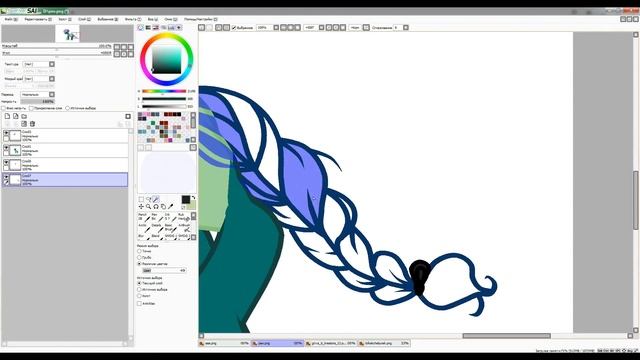Viewport: 640px width, 360px height.
Task: Open the paint effect dropdown
Action: coord(52,79)
